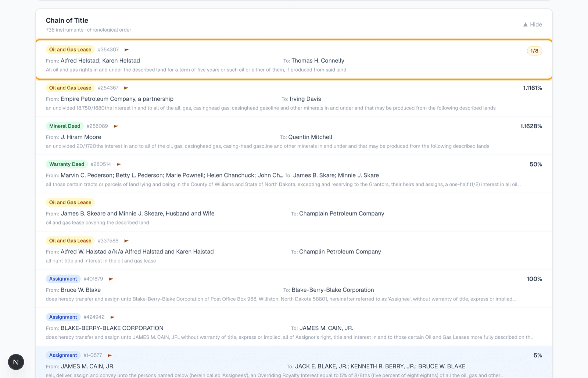Click the 50% interest value
The width and height of the screenshot is (588, 378).
click(535, 164)
